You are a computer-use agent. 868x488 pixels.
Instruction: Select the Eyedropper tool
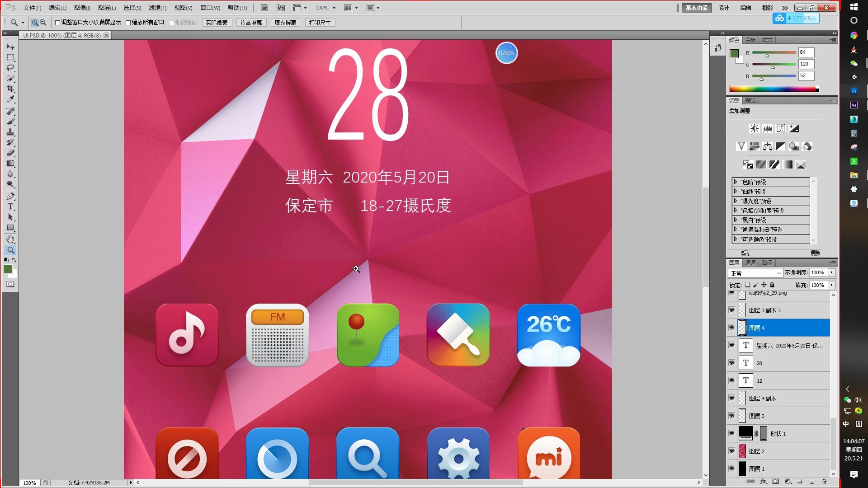tap(10, 99)
